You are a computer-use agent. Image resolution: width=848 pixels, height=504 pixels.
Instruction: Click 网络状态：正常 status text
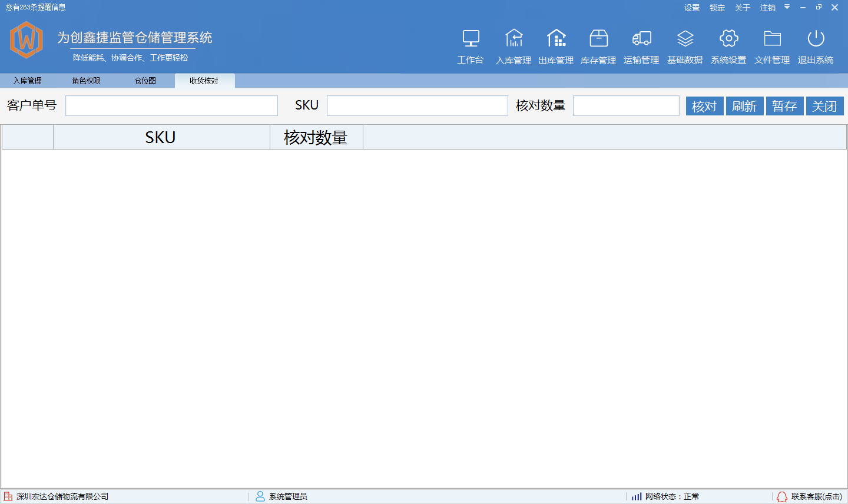pyautogui.click(x=672, y=496)
